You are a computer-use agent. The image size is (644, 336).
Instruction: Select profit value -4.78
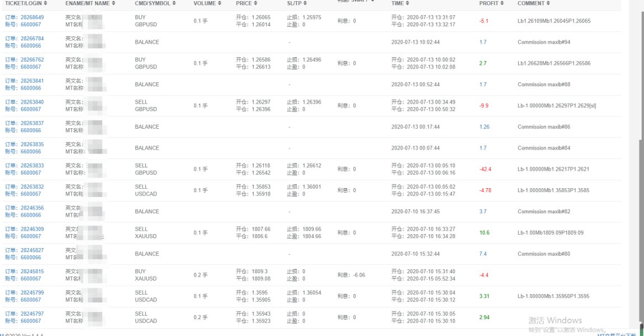485,190
